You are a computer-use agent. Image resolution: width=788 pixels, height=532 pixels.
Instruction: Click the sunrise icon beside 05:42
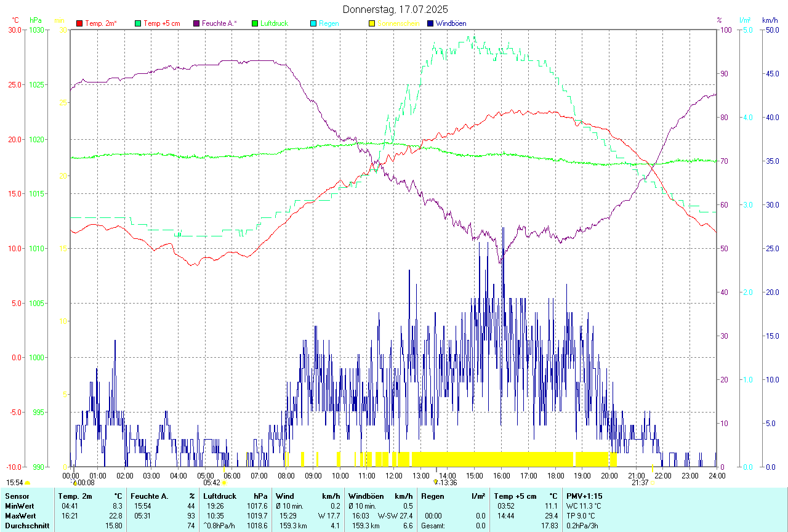(225, 483)
